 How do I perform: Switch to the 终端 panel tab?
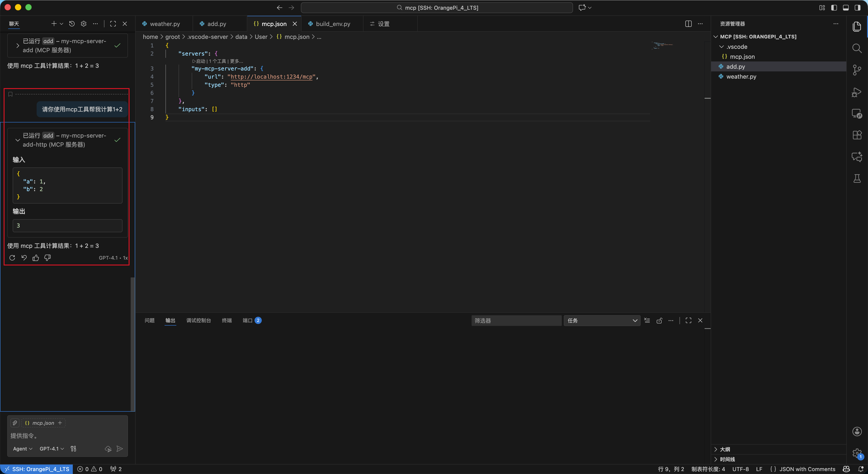(227, 320)
